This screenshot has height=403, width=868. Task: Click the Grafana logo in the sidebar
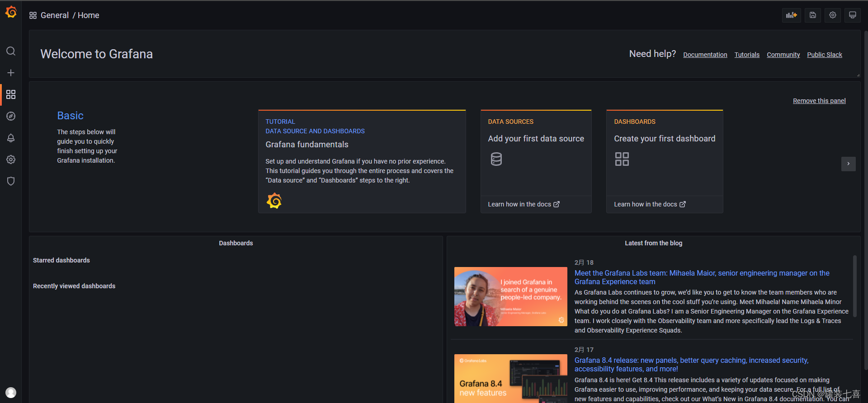click(11, 12)
